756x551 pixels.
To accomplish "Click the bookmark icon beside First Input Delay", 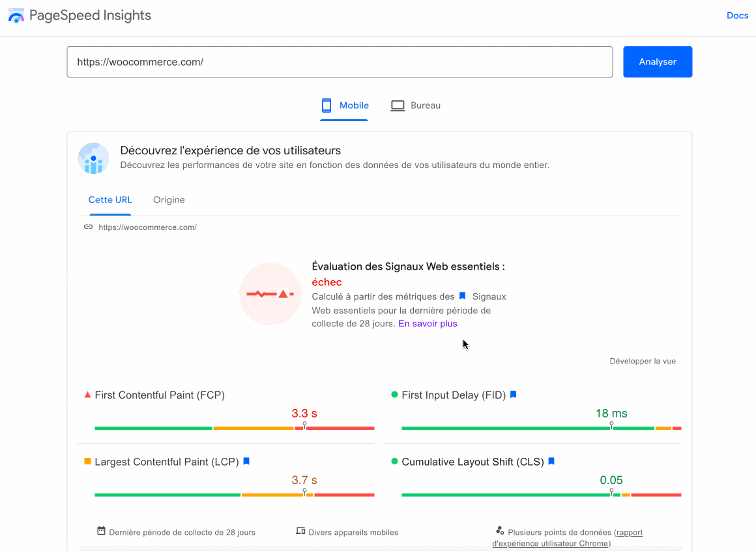I will (513, 395).
